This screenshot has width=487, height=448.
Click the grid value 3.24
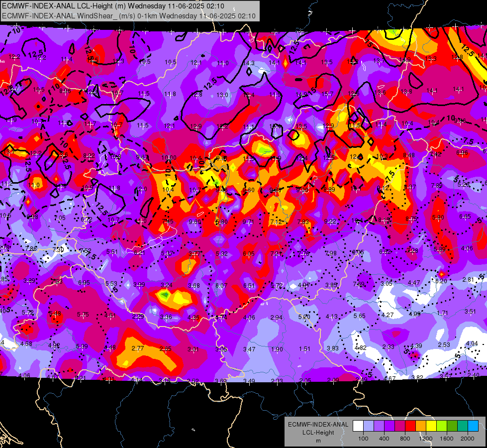click(167, 285)
